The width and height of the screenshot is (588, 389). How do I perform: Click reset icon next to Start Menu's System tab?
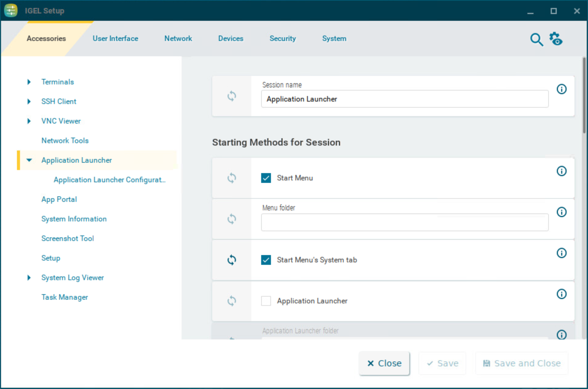click(x=231, y=260)
